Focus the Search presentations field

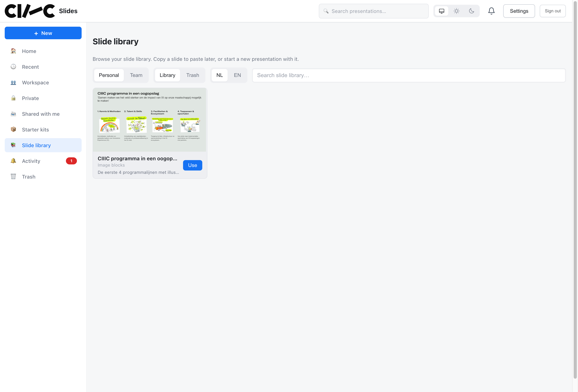(373, 11)
